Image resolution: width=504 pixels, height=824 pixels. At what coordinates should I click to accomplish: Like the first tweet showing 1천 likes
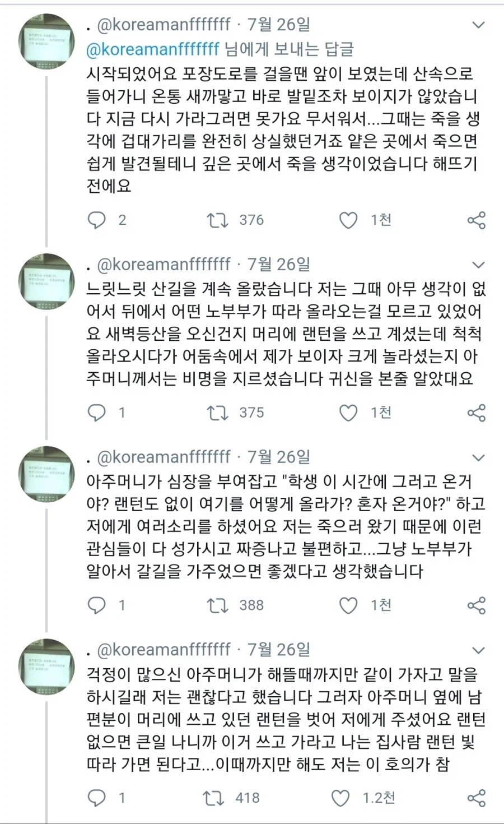click(348, 220)
